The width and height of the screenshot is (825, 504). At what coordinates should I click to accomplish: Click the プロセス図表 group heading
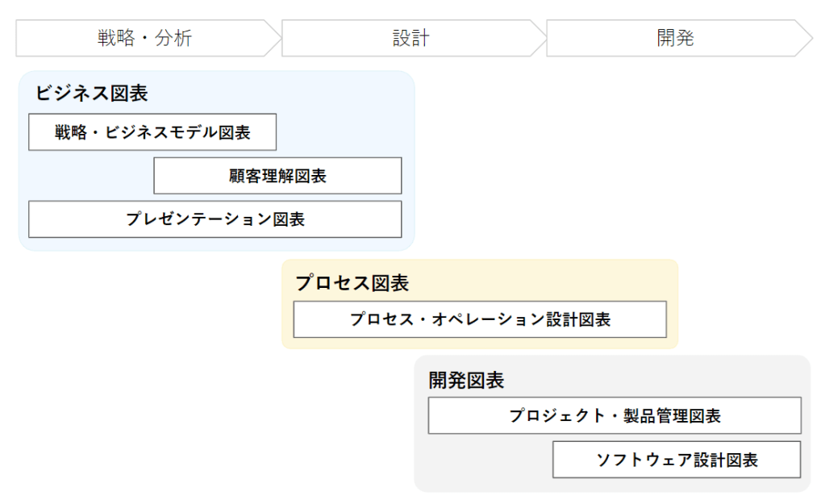[x=352, y=282]
